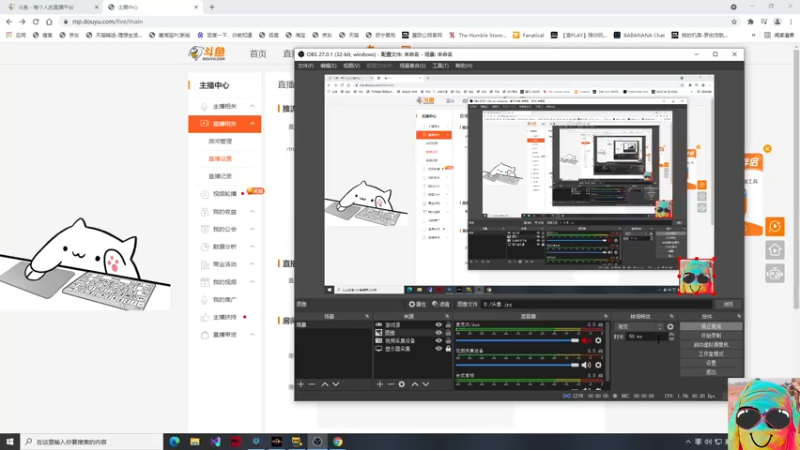The width and height of the screenshot is (800, 450).
Task: Toggle lock on 显示器采集 source
Action: pyautogui.click(x=448, y=349)
